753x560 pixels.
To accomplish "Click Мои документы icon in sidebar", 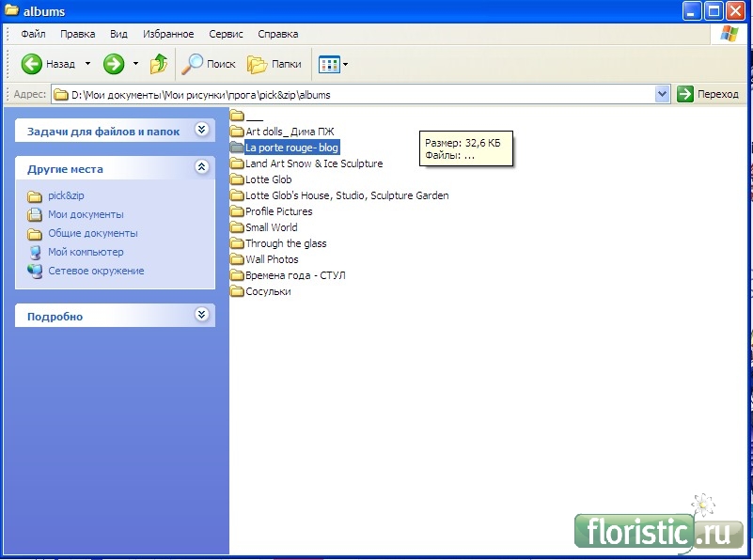I will [x=35, y=214].
